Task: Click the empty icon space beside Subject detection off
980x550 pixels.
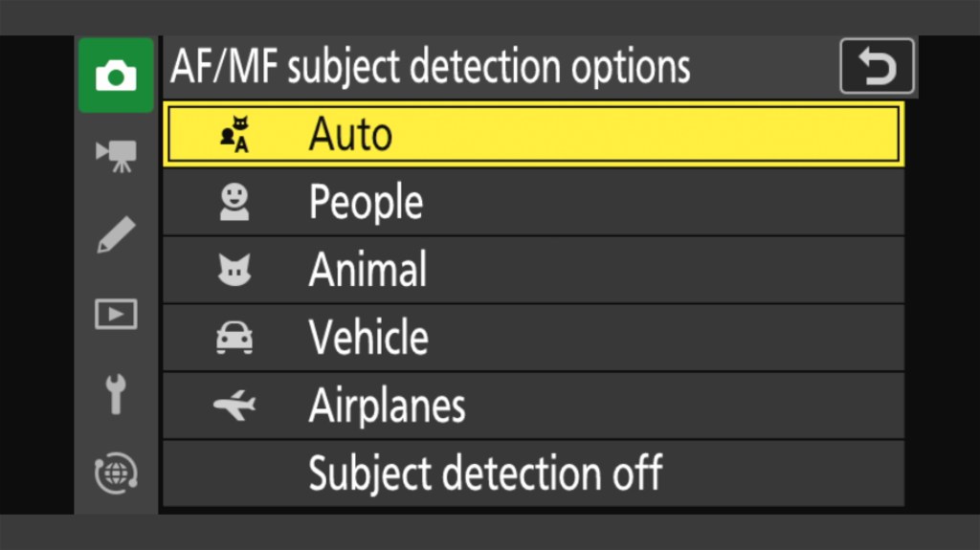Action: tap(234, 473)
